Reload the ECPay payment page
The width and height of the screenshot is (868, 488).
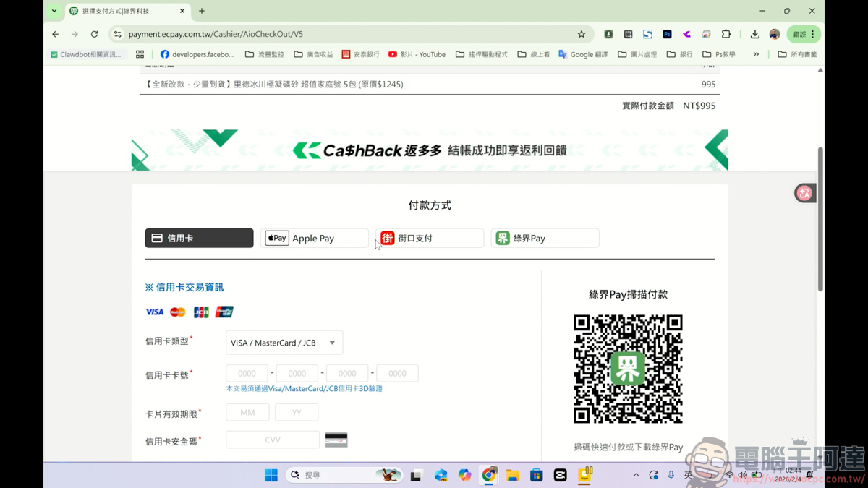[x=94, y=34]
